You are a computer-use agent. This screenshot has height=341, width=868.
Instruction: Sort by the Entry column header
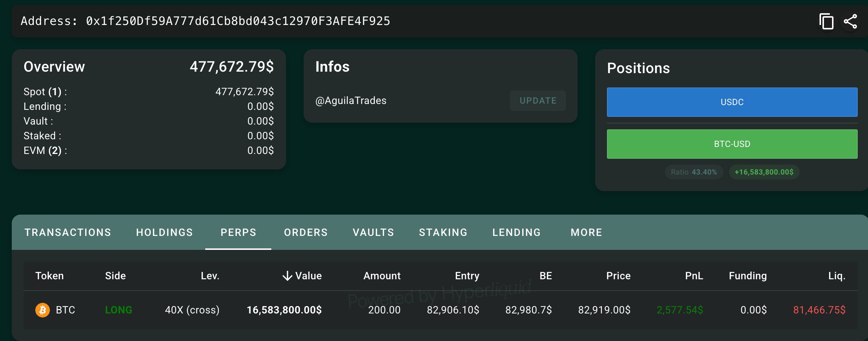click(x=467, y=276)
